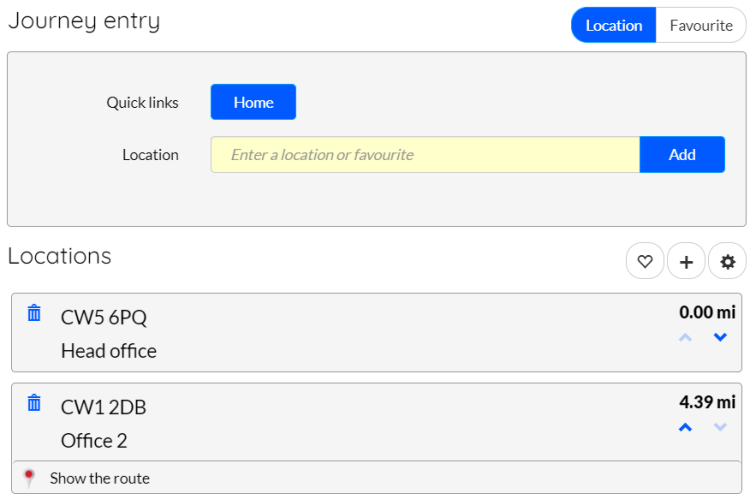Move CW1 2DB up with the chevron
The image size is (750, 499).
point(685,427)
